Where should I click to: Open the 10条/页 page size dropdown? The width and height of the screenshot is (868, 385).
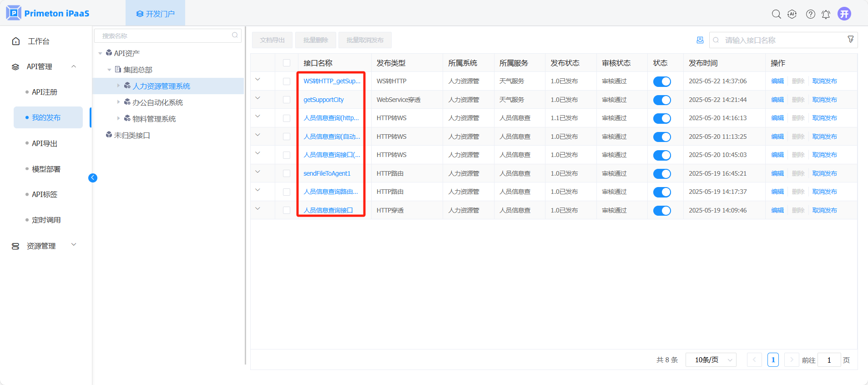pos(711,360)
